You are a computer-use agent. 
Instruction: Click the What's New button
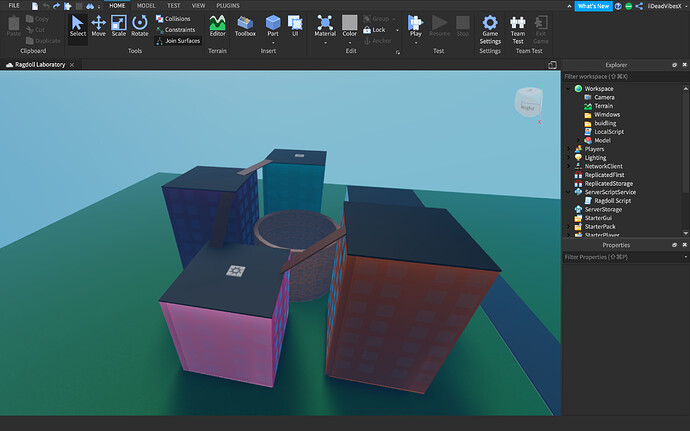(x=595, y=6)
